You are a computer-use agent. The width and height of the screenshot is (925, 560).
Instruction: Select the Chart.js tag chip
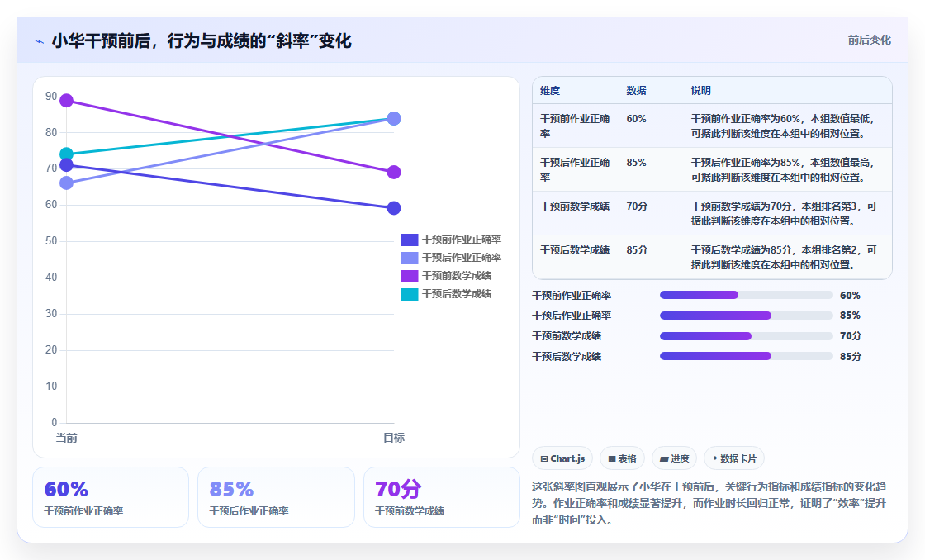562,458
